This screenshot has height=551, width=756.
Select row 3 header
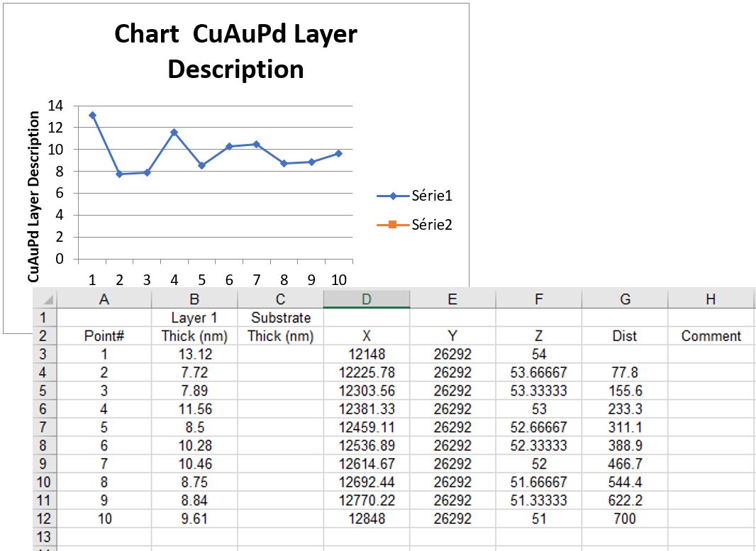pyautogui.click(x=44, y=354)
